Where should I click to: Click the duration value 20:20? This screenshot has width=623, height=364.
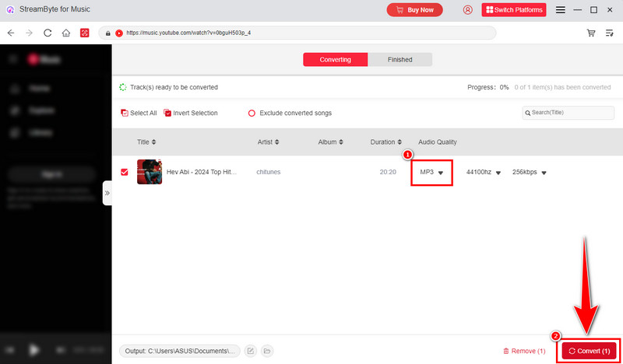(x=388, y=172)
